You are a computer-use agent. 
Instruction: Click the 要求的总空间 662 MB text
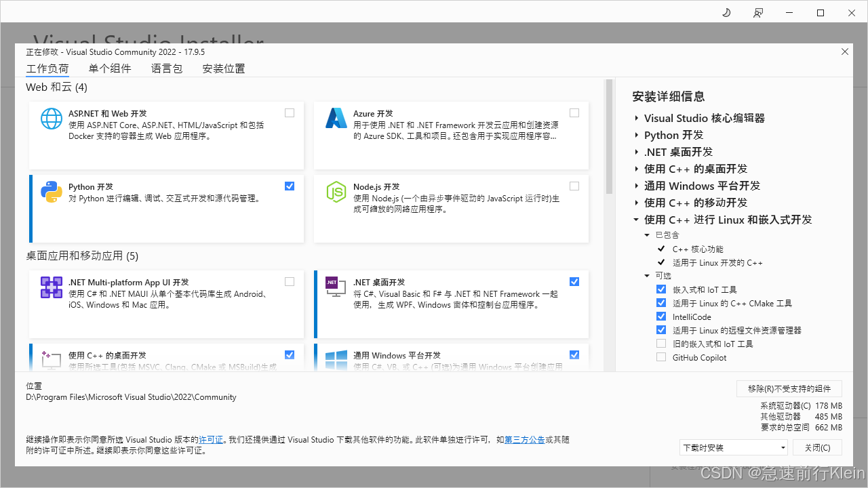[802, 428]
